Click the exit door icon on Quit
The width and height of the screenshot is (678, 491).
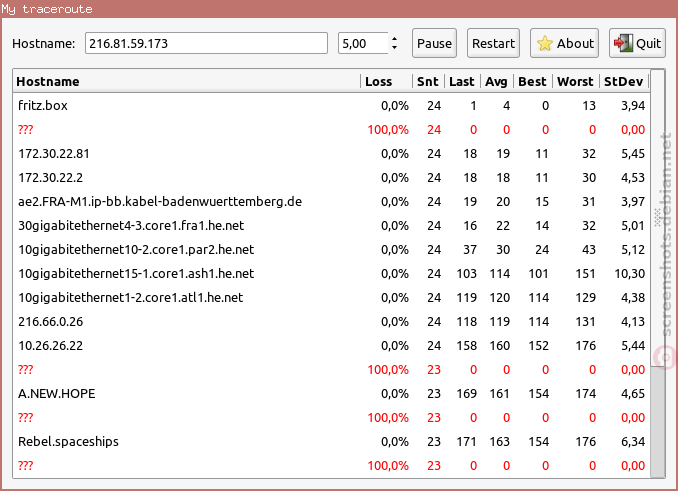(x=624, y=43)
